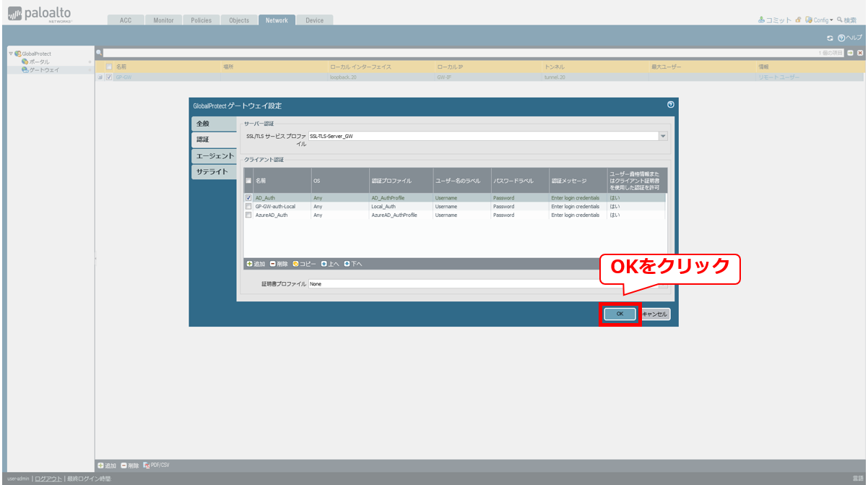Click 追加 in bottom gateway toolbar
The height and width of the screenshot is (485, 868).
pyautogui.click(x=107, y=465)
